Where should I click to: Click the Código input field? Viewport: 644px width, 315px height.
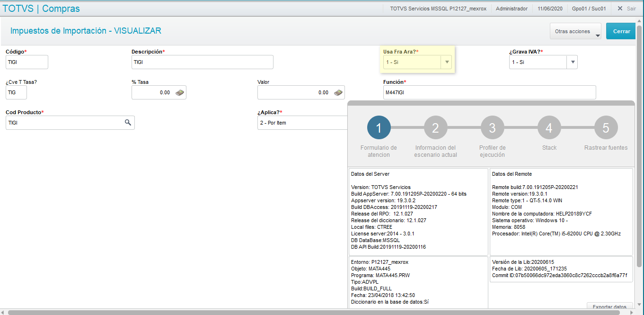[27, 62]
